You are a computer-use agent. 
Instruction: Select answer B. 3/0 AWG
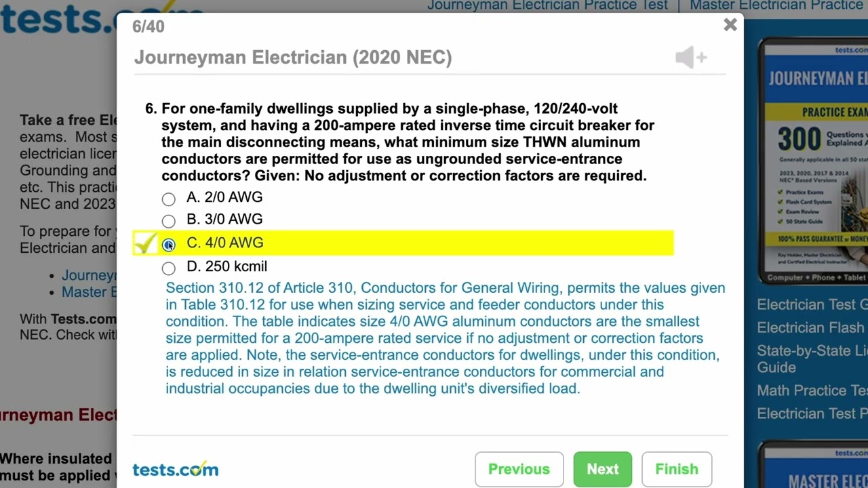pos(169,221)
